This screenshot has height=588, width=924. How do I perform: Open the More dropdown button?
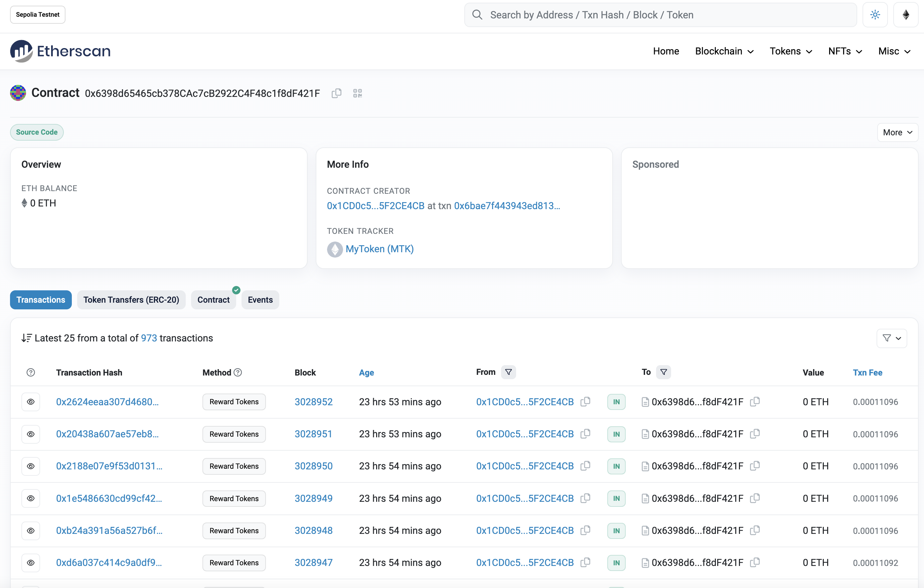897,132
